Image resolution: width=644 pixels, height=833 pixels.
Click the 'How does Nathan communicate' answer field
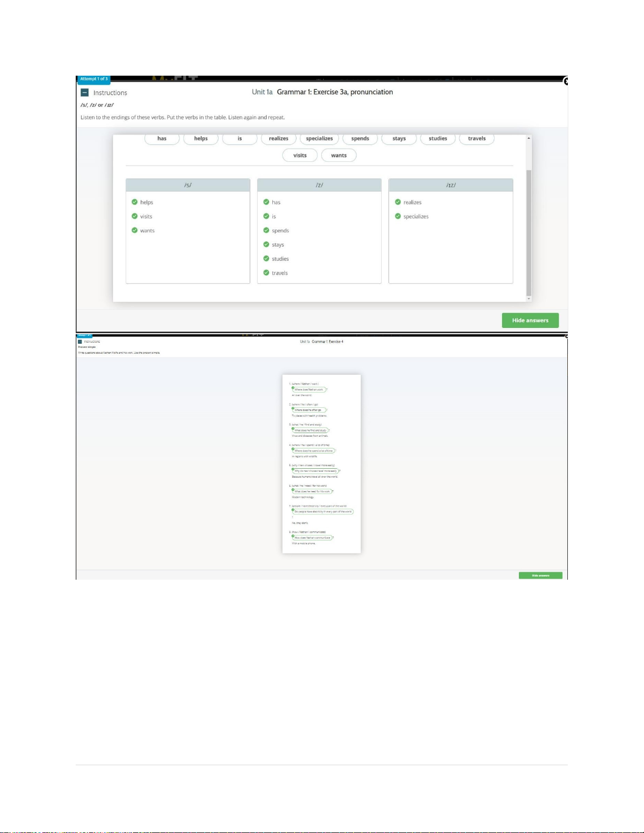click(x=312, y=538)
